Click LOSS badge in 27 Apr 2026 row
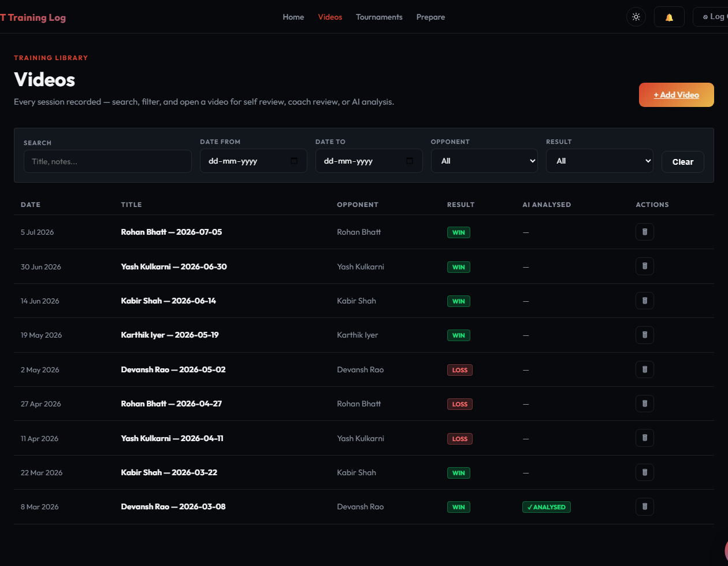The height and width of the screenshot is (566, 728). point(460,404)
